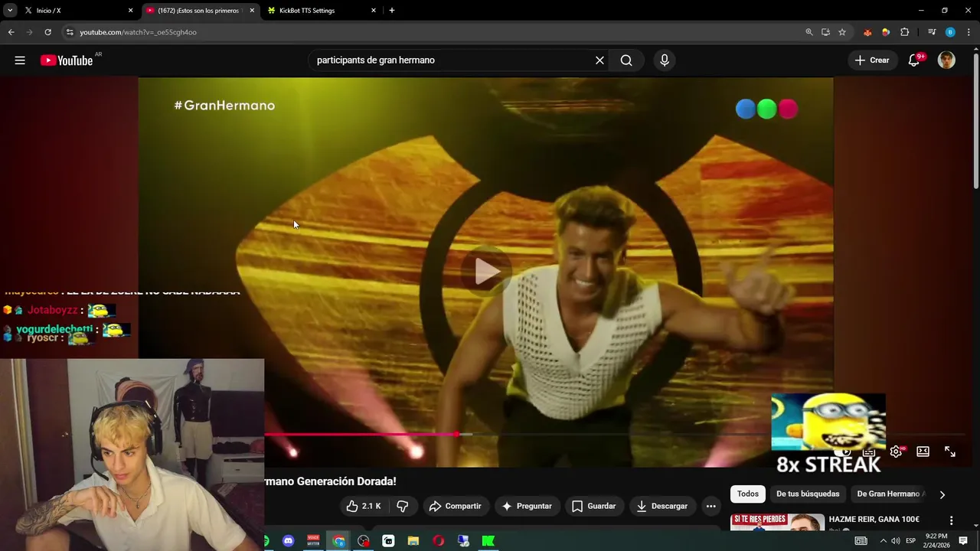The width and height of the screenshot is (980, 551).
Task: Open Chrome zoom magnifier icon
Action: coord(809,32)
